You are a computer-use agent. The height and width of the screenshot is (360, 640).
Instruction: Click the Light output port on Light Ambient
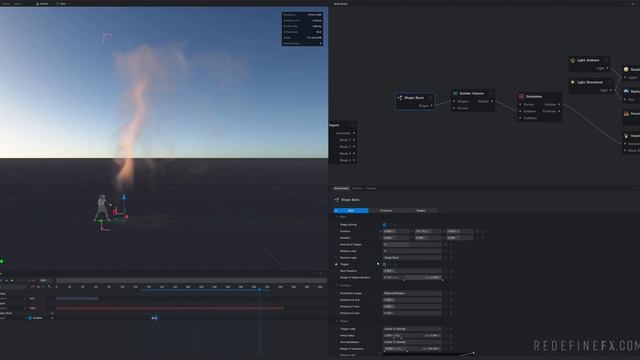click(607, 68)
